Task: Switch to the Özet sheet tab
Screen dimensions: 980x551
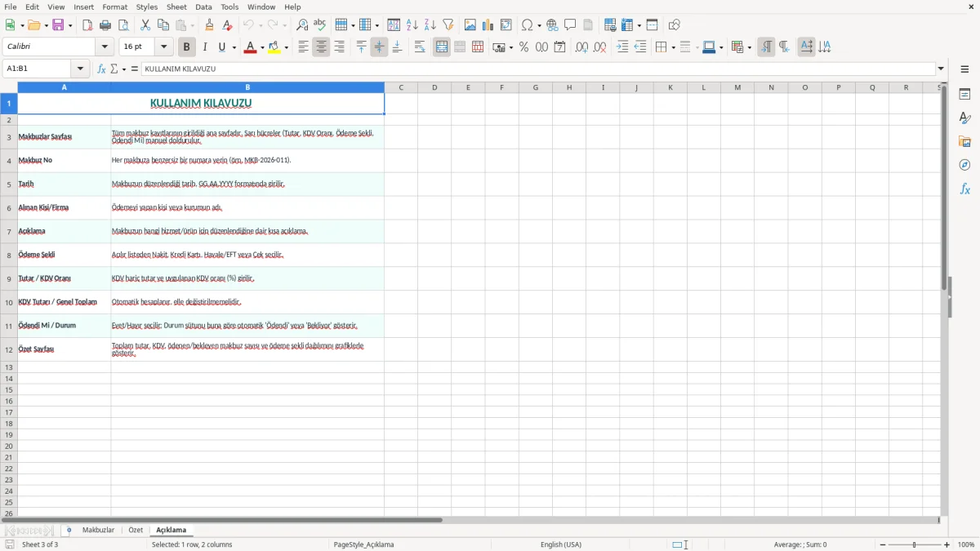Action: pos(136,531)
